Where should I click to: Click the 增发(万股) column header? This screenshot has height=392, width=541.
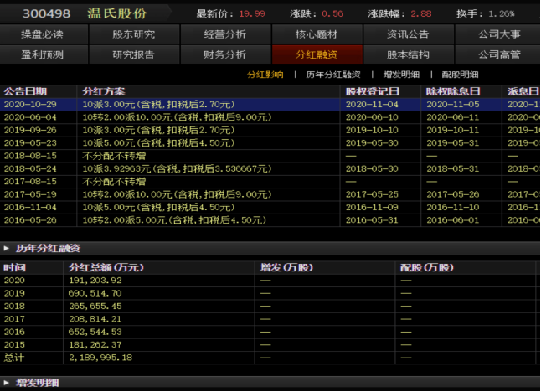pyautogui.click(x=286, y=267)
